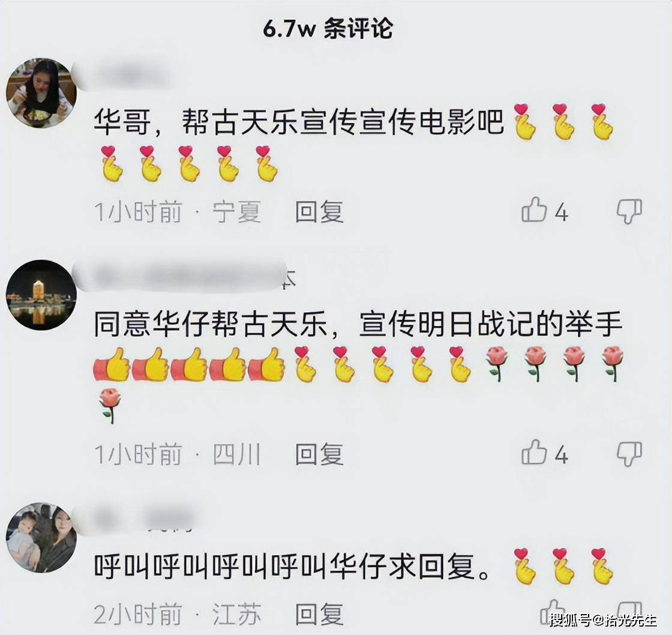The image size is (672, 635).
Task: Like the first comment from 宁夏
Action: coord(534,210)
